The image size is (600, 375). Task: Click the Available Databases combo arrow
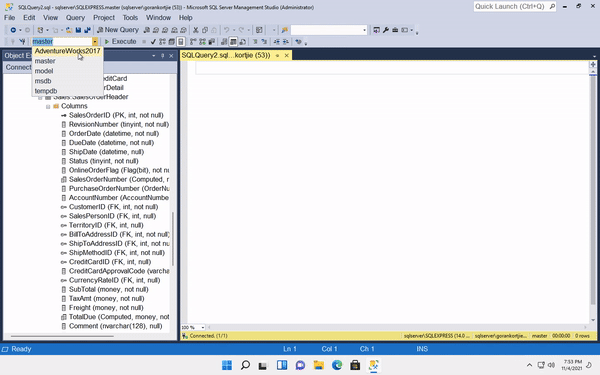click(95, 41)
